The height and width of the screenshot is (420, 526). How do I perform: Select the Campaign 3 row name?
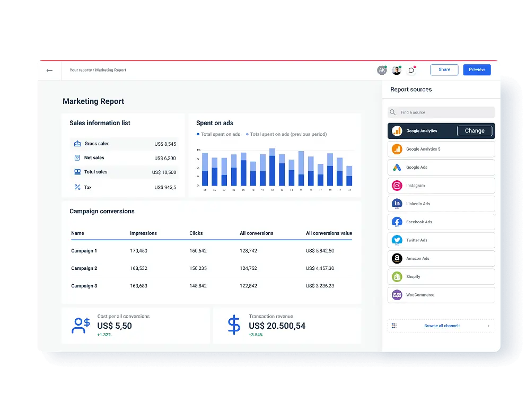pos(84,286)
